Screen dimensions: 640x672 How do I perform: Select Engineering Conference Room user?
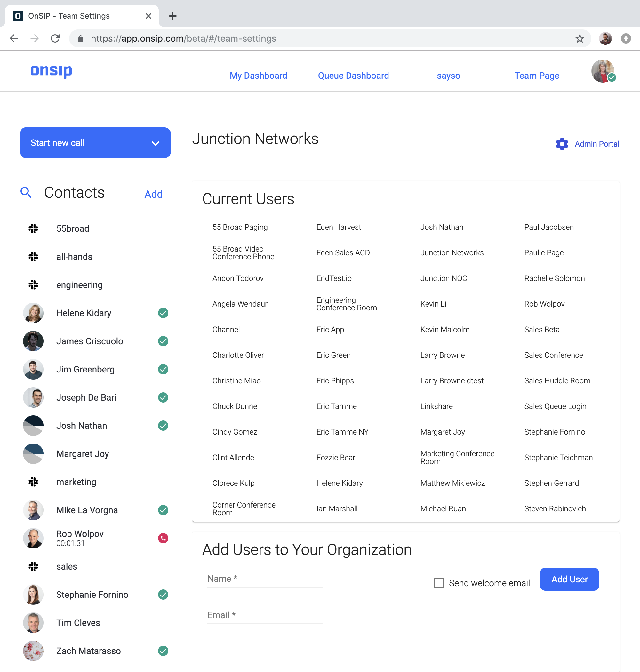pos(347,304)
